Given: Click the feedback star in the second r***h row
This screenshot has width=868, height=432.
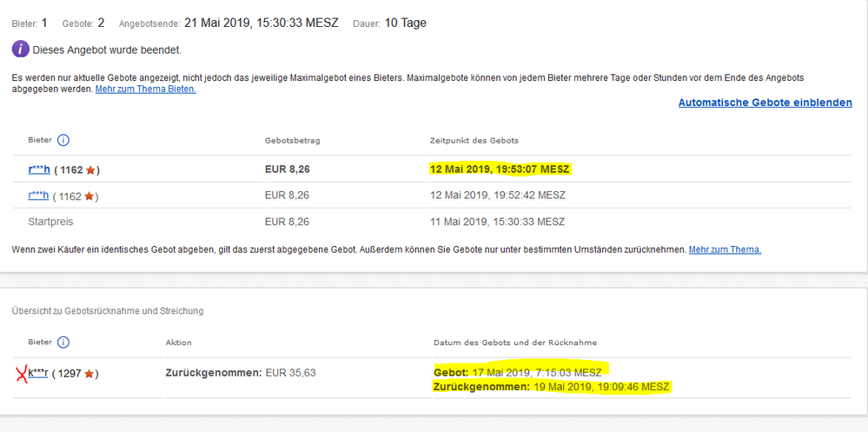Looking at the screenshot, I should [89, 196].
